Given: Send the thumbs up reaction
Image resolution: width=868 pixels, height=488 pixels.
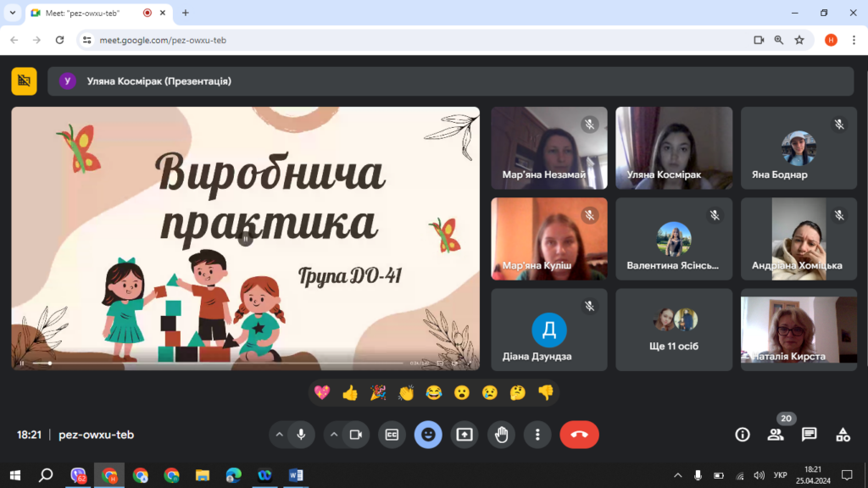Looking at the screenshot, I should coord(350,392).
